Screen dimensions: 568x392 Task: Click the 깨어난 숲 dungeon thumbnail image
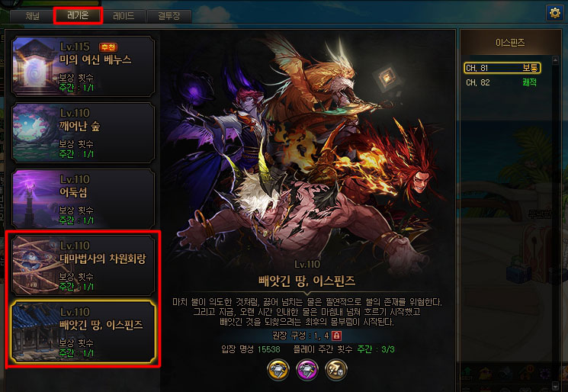point(35,132)
